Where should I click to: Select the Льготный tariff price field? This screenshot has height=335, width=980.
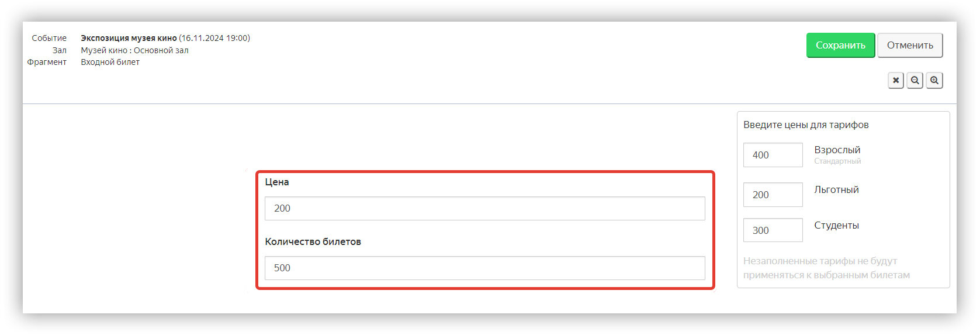pos(773,195)
